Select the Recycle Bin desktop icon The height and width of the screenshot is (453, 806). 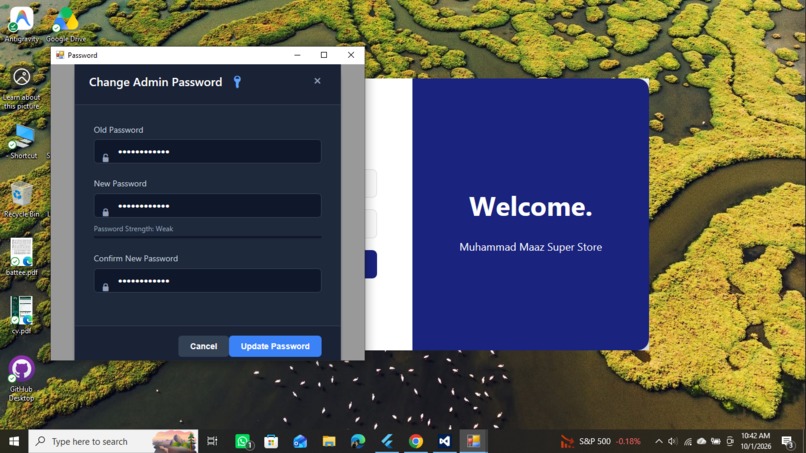coord(22,200)
